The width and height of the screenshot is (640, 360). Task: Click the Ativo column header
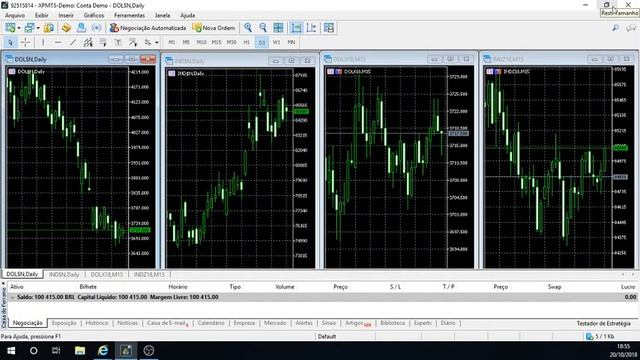pos(17,287)
